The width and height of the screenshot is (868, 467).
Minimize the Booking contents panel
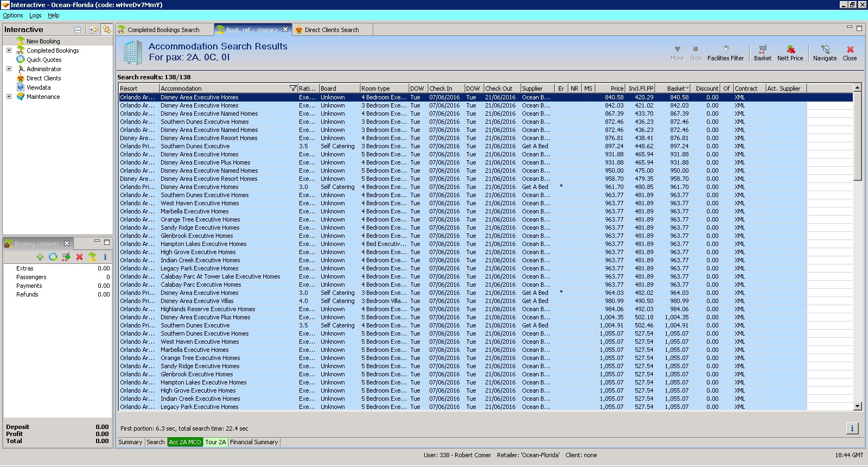[x=97, y=241]
